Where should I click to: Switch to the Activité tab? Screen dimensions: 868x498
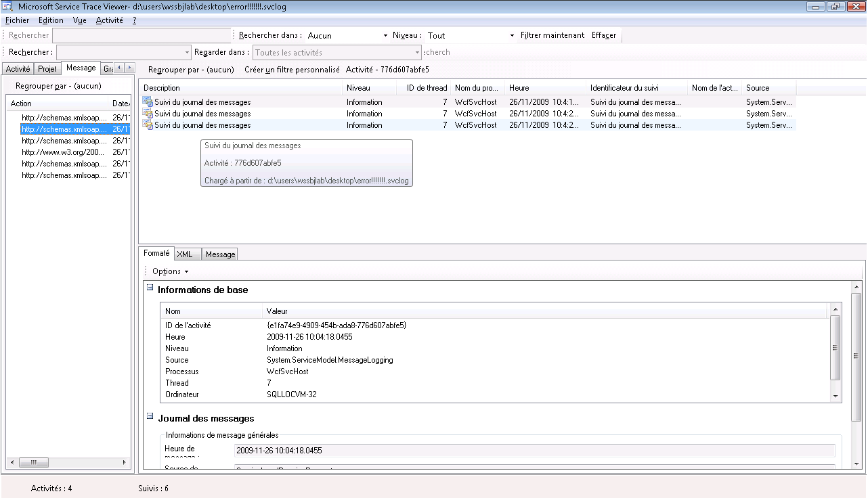click(x=18, y=69)
